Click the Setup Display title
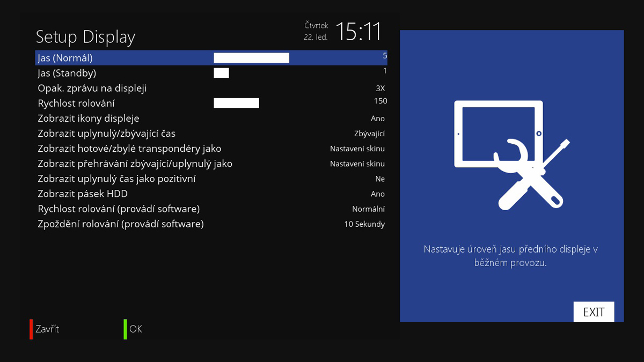 click(85, 37)
